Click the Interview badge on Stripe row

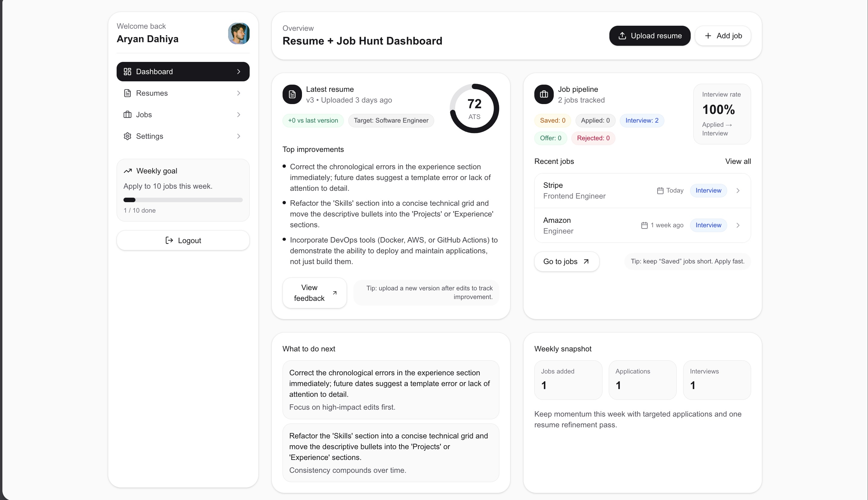click(x=708, y=190)
